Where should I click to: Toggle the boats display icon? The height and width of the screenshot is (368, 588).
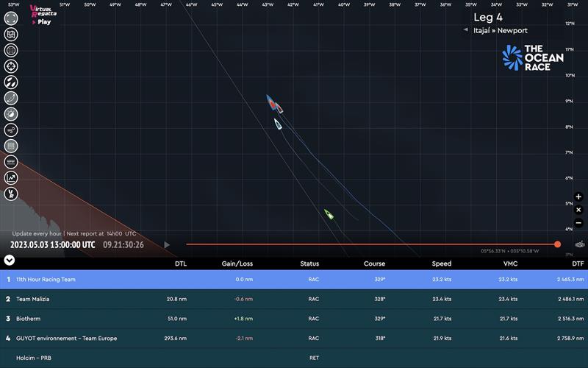(x=11, y=82)
